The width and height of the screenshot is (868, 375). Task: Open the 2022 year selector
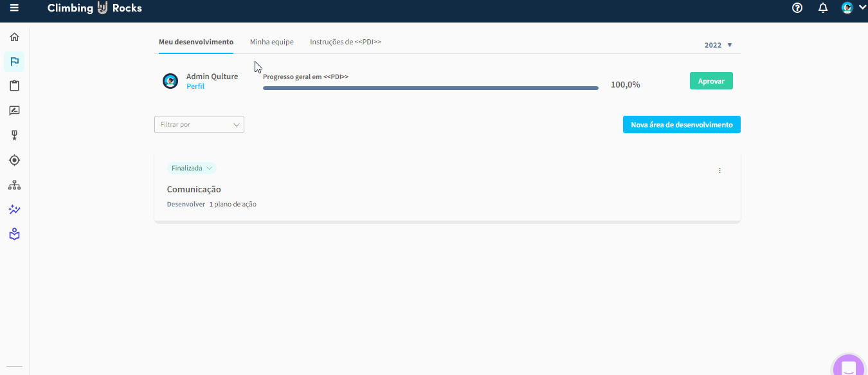point(718,45)
